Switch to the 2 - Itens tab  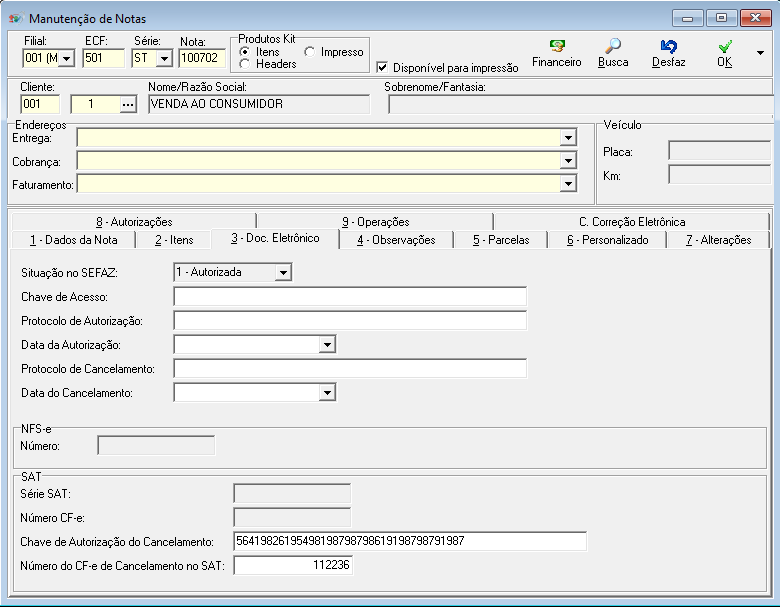click(x=173, y=240)
